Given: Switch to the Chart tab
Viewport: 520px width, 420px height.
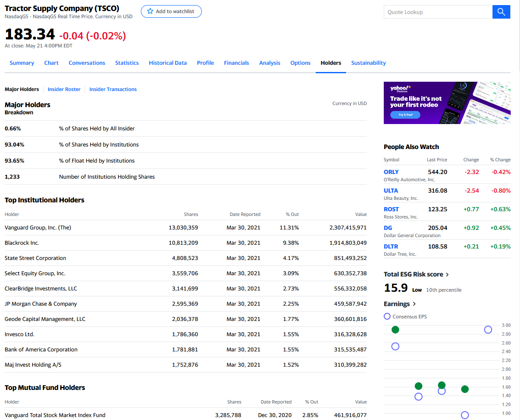Looking at the screenshot, I should click(x=52, y=63).
